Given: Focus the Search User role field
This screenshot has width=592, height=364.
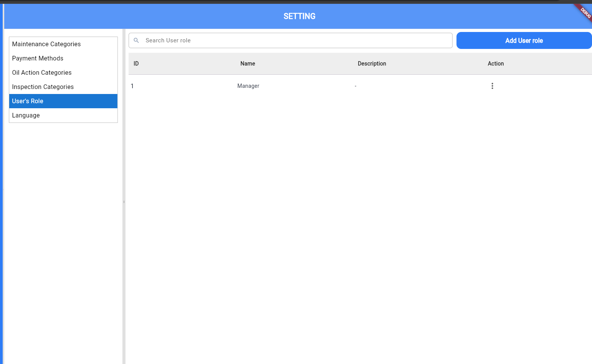Looking at the screenshot, I should coord(293,40).
